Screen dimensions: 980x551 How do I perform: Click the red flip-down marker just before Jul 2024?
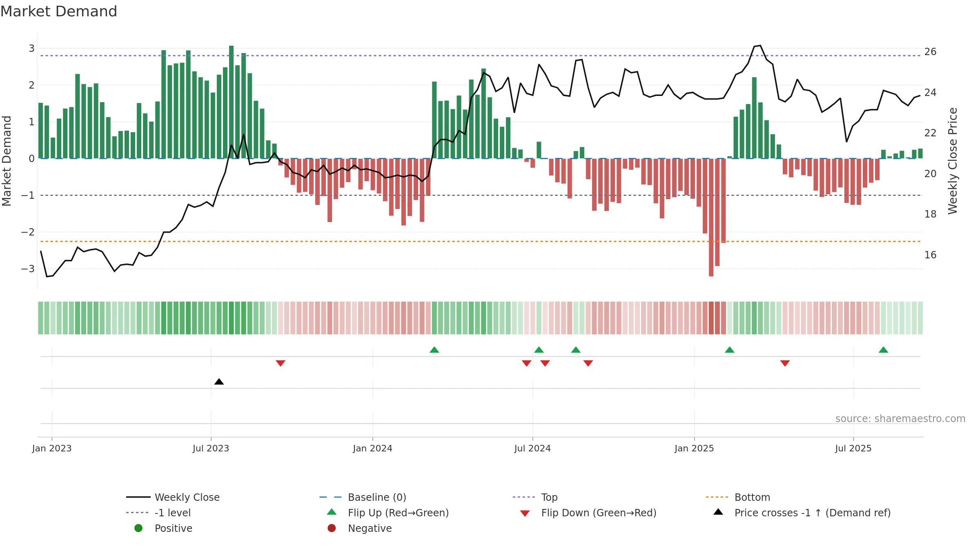tap(527, 363)
